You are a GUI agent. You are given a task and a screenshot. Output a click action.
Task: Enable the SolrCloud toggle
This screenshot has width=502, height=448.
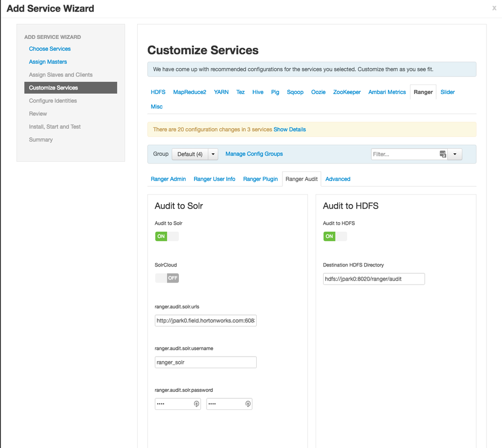tap(167, 278)
